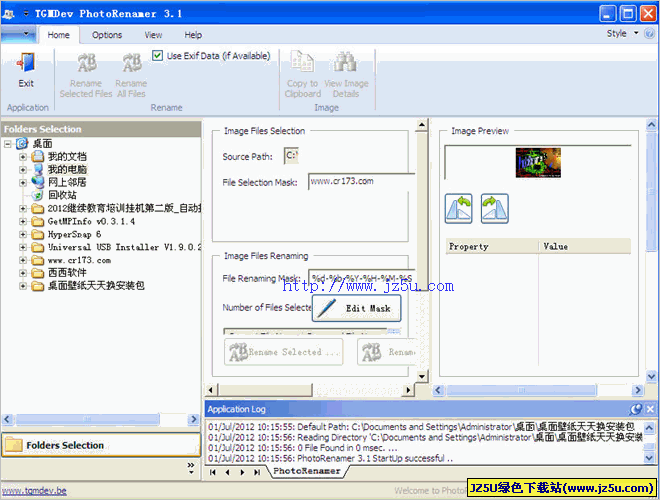Viewport: 660px width, 500px height.
Task: Rotate image left in Image Preview
Action: tap(458, 208)
